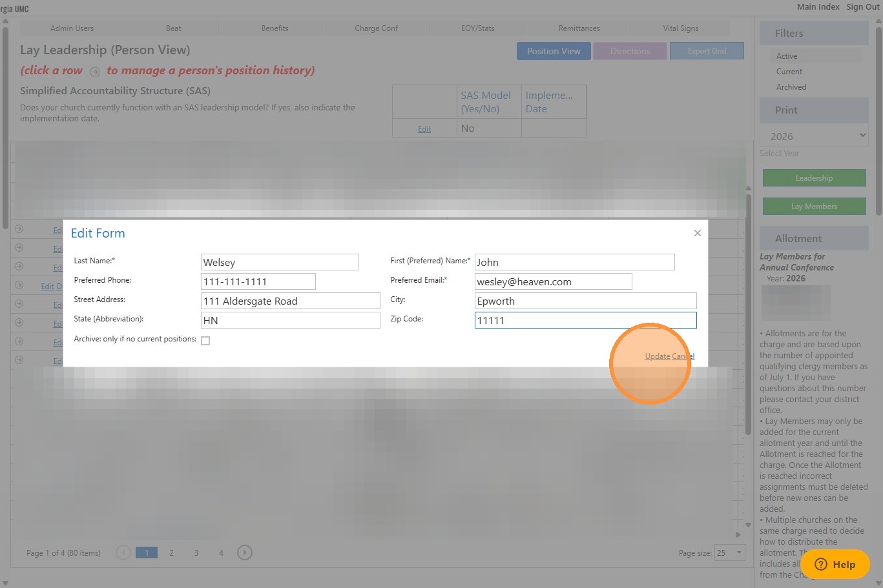
Task: Click the Main Index link
Action: pos(818,6)
